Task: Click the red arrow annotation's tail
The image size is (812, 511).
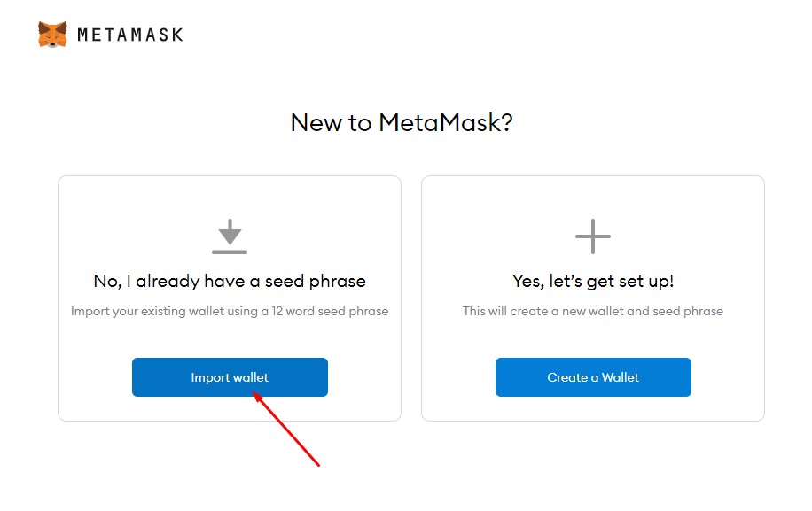Action: 317,464
